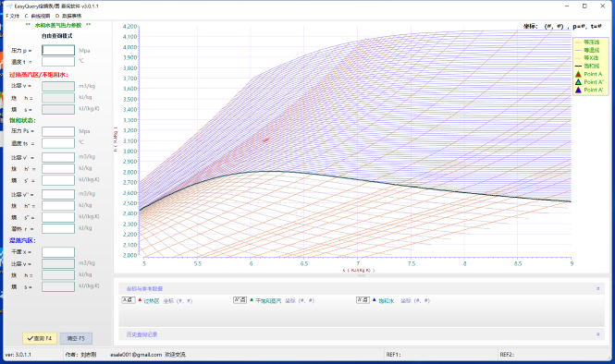The height and width of the screenshot is (364, 615).
Task: Click the 清空 F5 button
Action: click(x=76, y=338)
